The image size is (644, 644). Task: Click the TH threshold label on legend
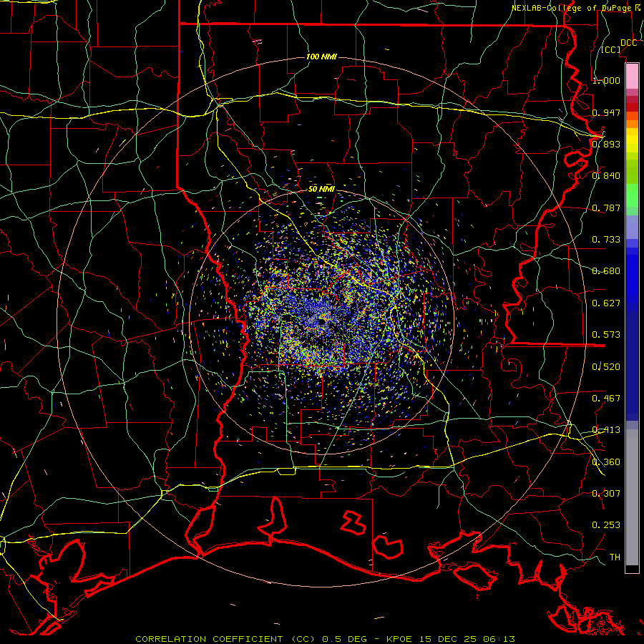coord(615,557)
